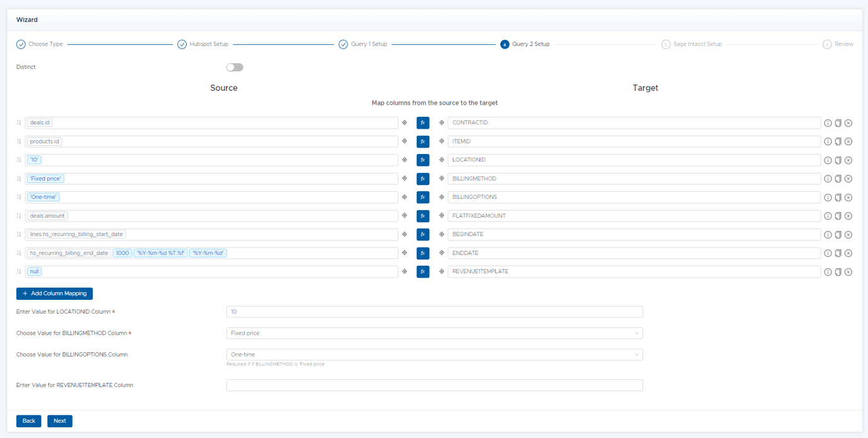Open the fx editor for the REVENUE1TEMPLATE row
This screenshot has height=438, width=868.
[423, 271]
